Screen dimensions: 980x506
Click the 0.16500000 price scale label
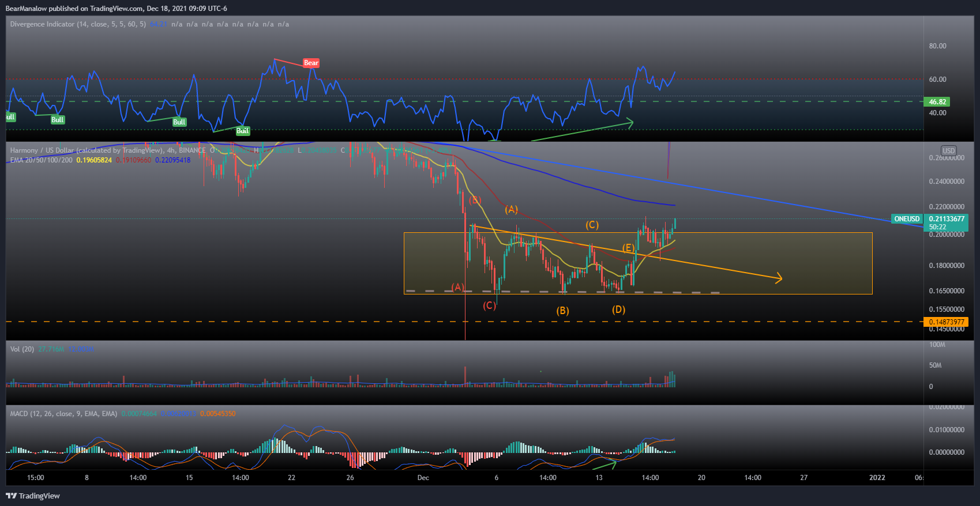947,291
